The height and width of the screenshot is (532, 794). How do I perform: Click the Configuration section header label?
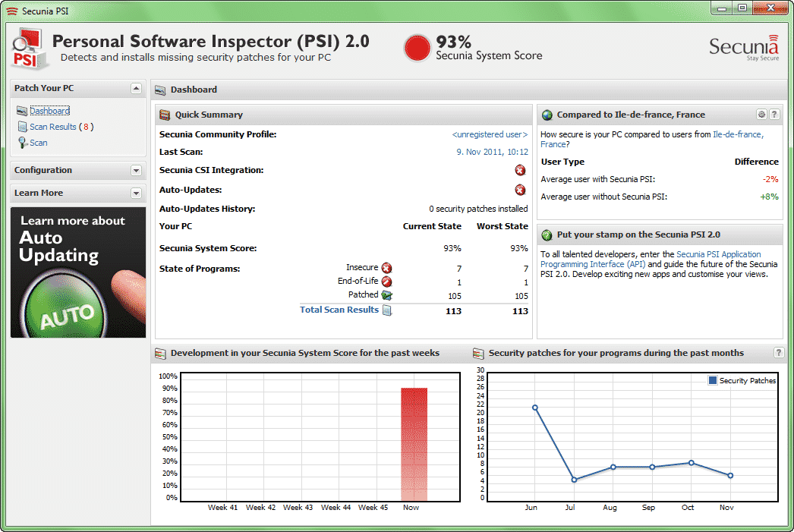pyautogui.click(x=43, y=170)
